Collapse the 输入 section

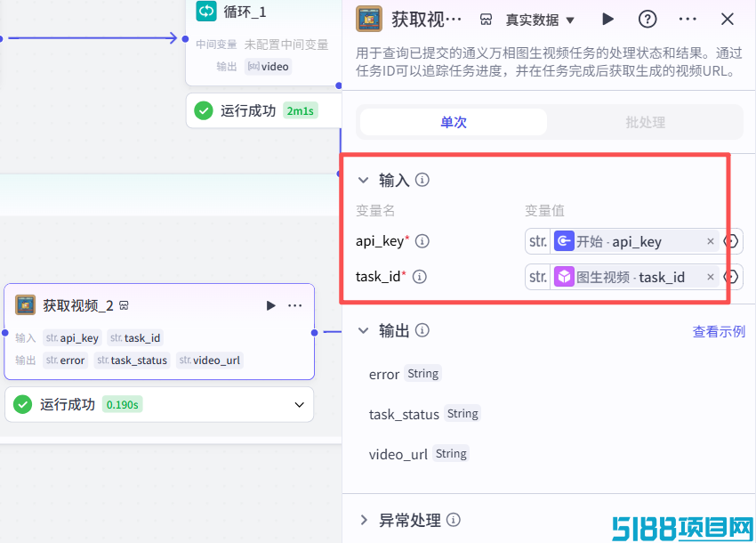(363, 181)
